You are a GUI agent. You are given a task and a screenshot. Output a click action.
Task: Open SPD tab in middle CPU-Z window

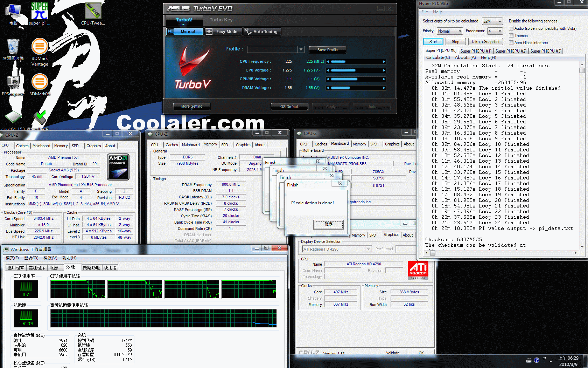[x=225, y=145]
